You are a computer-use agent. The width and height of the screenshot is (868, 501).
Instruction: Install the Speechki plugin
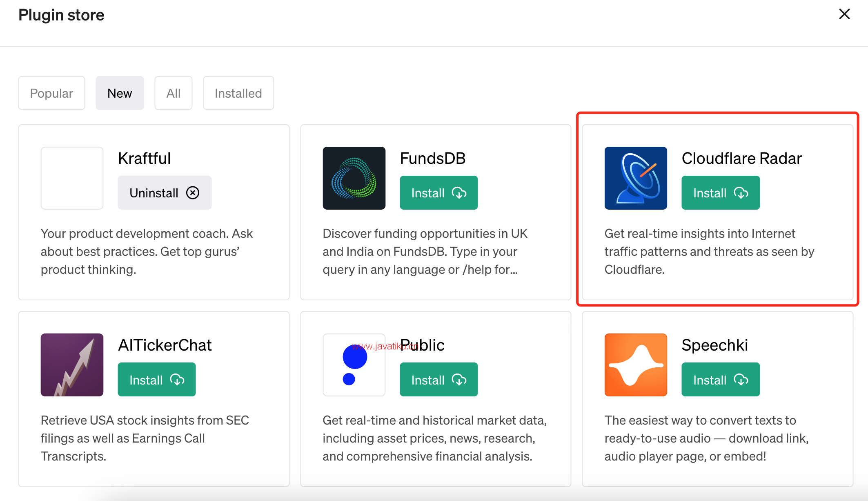pos(721,380)
